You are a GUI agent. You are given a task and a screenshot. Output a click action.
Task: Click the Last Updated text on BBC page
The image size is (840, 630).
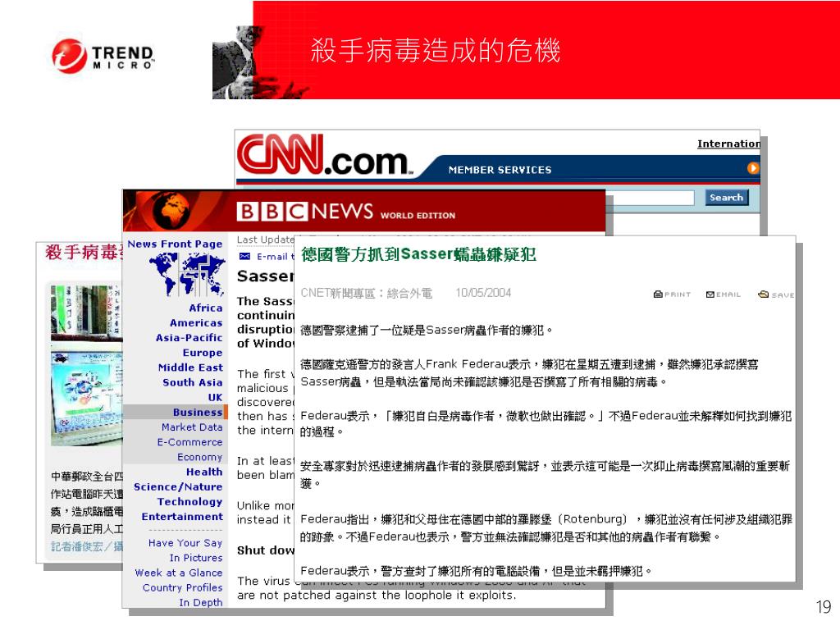tap(266, 240)
